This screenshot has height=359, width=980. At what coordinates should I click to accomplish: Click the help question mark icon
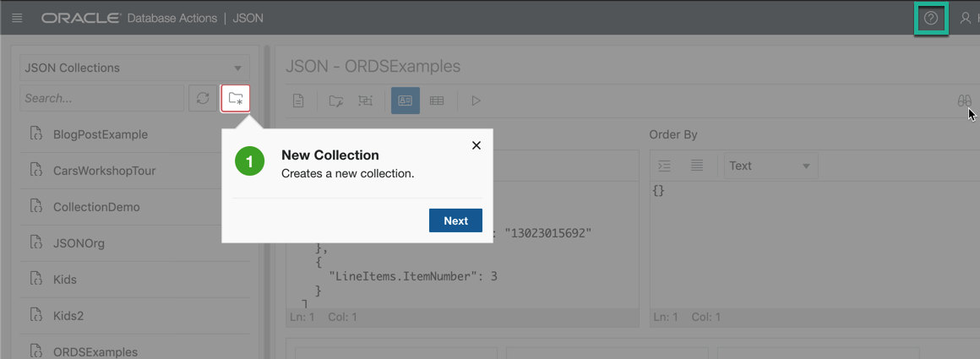[x=931, y=18]
